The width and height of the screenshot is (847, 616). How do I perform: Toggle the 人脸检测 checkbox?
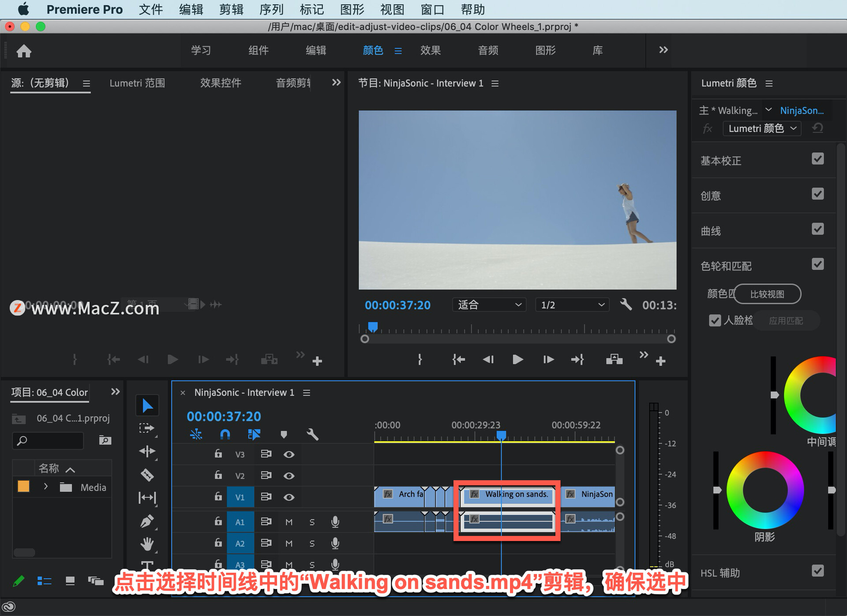point(715,320)
